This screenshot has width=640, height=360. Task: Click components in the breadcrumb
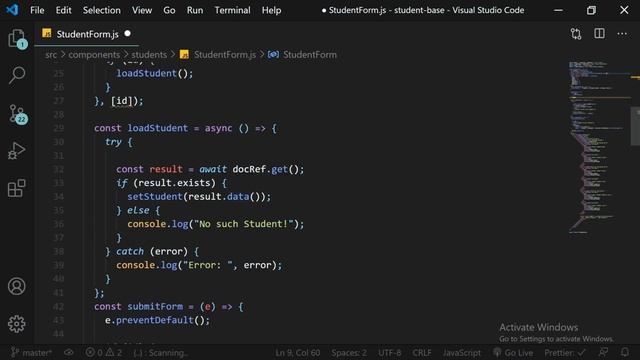[x=94, y=55]
